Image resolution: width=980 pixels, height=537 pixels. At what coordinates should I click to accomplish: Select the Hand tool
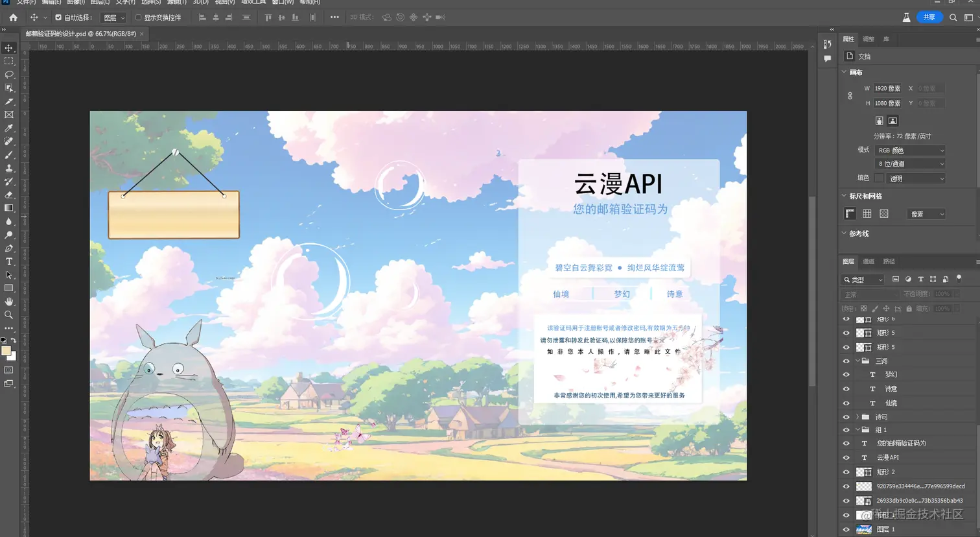pyautogui.click(x=9, y=302)
